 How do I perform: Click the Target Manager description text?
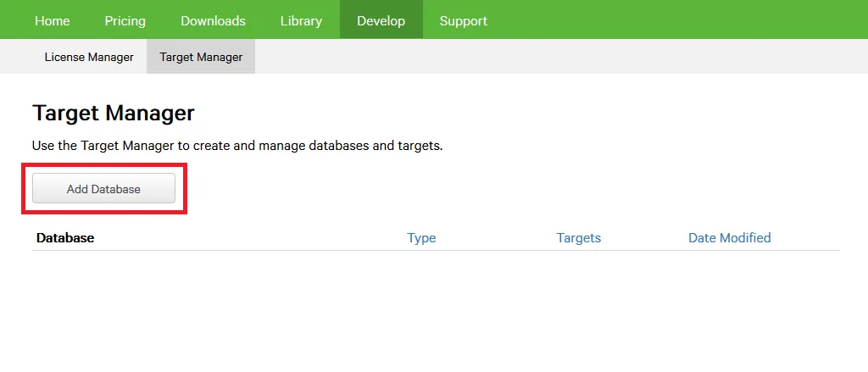click(237, 146)
